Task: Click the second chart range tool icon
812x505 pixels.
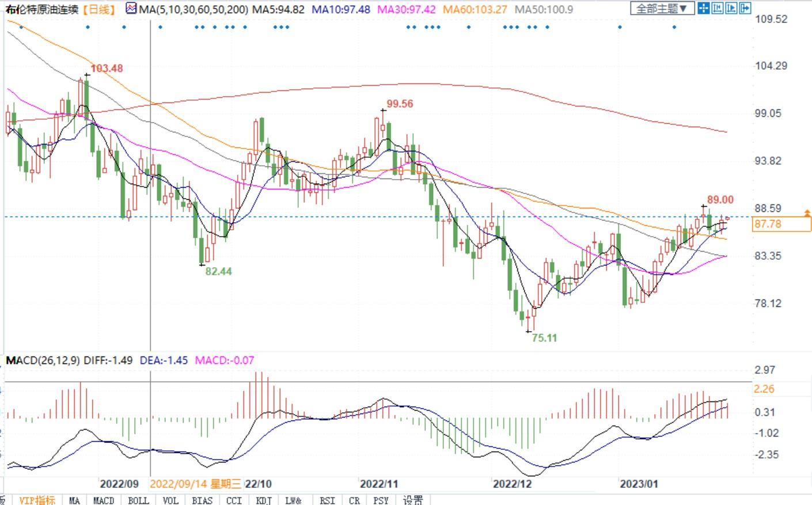Action: click(717, 8)
